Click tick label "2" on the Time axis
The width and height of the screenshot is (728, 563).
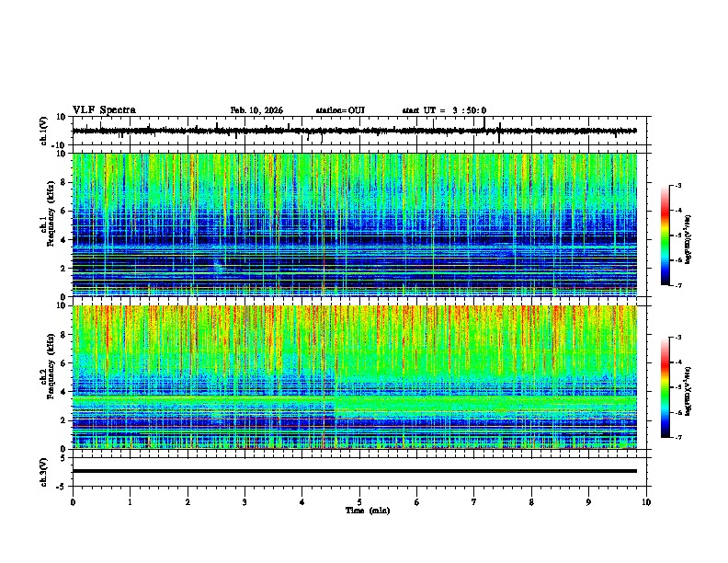[188, 502]
